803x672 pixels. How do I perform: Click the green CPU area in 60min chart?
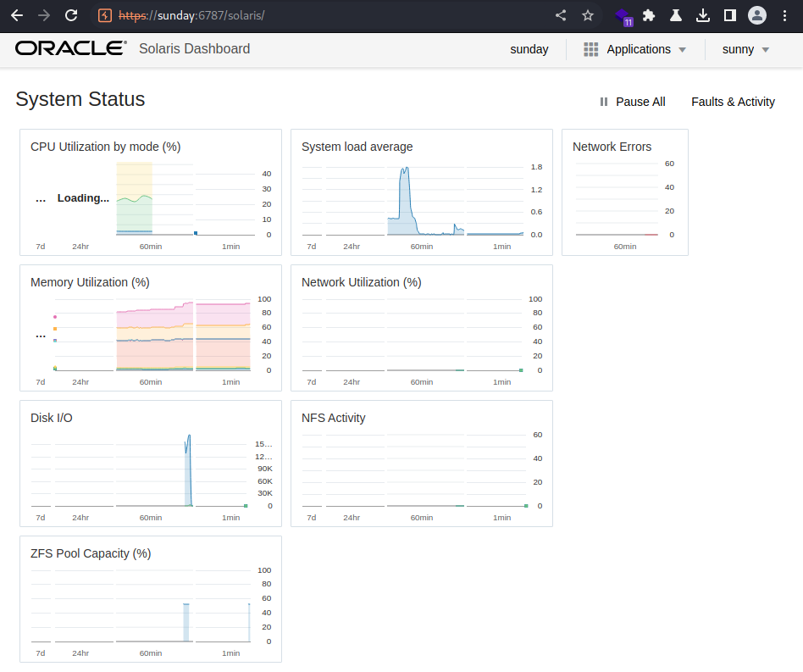point(134,215)
